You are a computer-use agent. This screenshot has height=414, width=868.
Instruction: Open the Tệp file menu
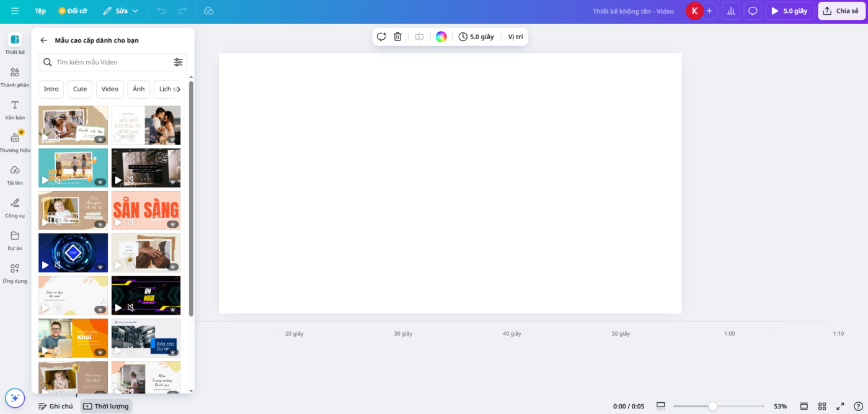[x=40, y=11]
